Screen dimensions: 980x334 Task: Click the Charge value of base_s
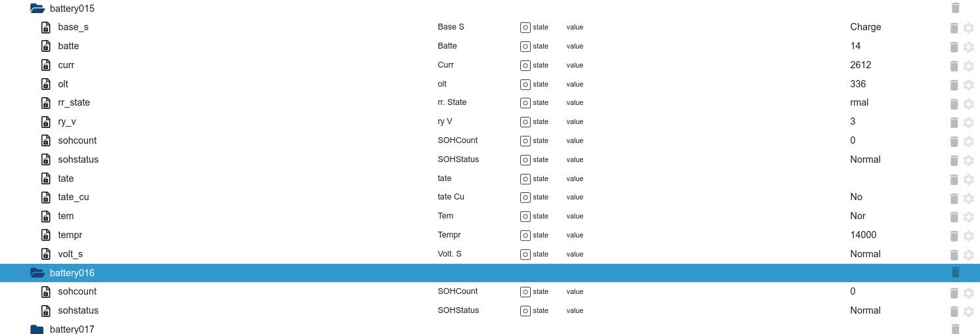coord(865,27)
